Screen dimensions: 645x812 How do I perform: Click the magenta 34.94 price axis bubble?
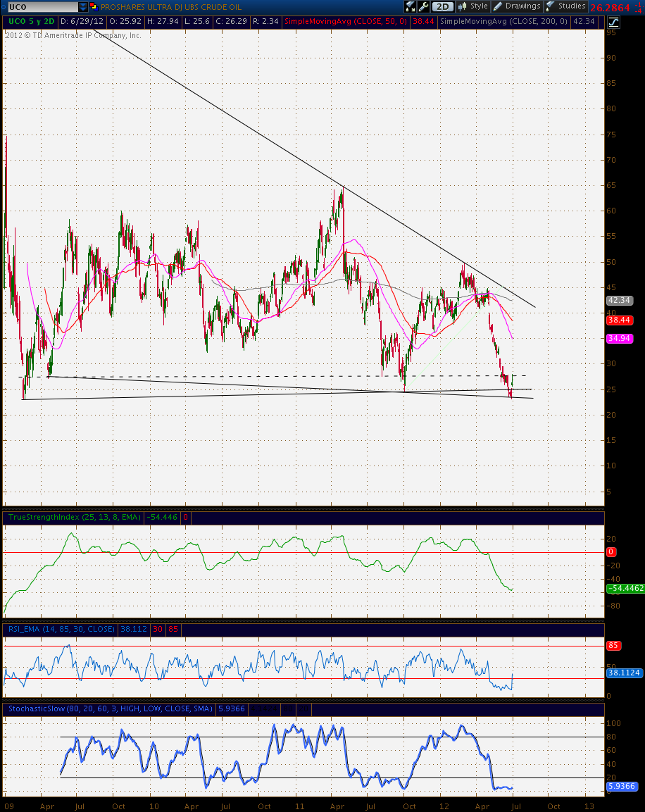[x=619, y=338]
